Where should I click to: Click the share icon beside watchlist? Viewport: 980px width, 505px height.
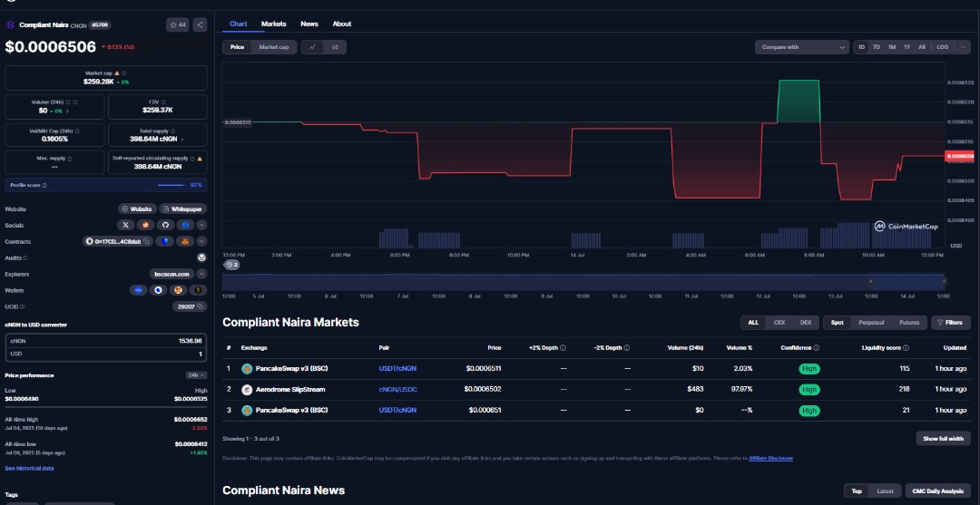pyautogui.click(x=200, y=25)
